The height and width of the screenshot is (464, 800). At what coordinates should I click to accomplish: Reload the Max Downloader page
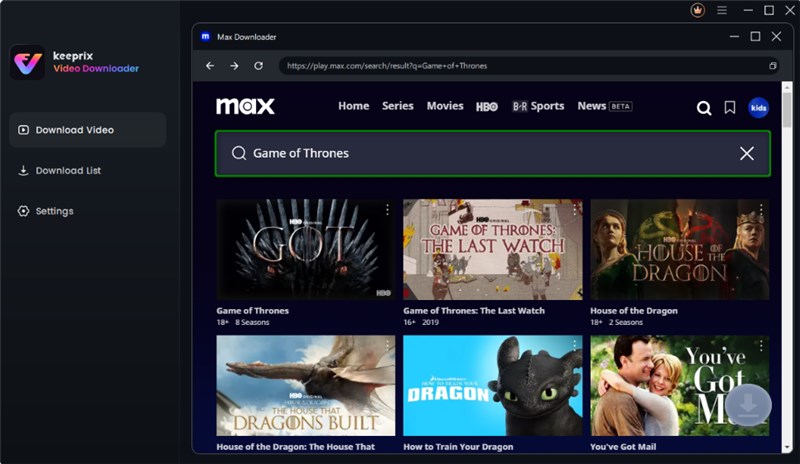[x=259, y=66]
